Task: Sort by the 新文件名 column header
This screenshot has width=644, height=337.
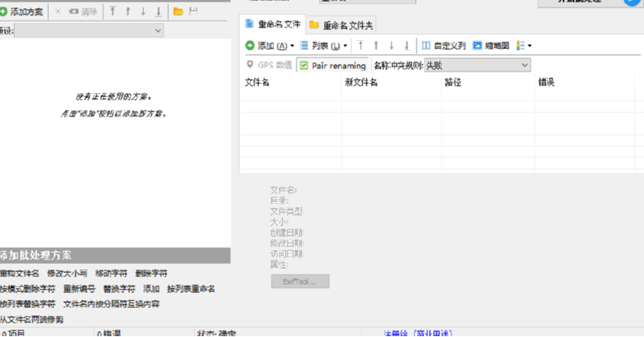Action: 391,82
